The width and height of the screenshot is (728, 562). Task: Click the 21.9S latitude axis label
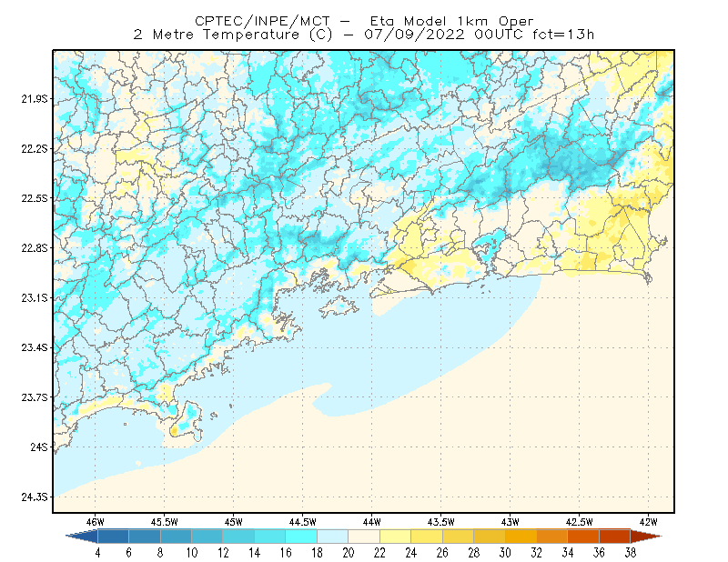pyautogui.click(x=35, y=99)
